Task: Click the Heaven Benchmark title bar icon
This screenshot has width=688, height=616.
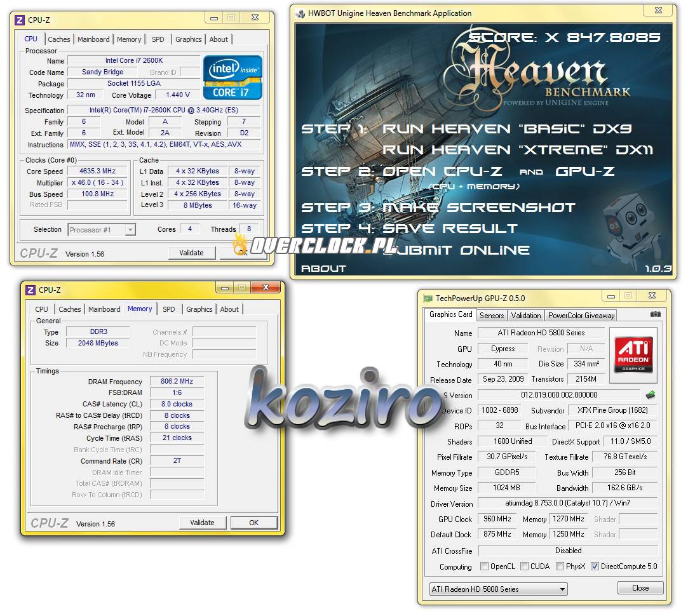Action: [300, 13]
